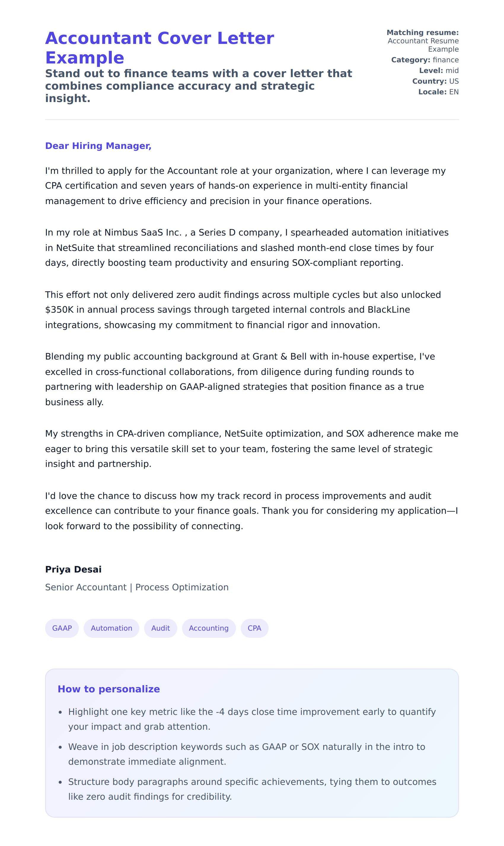The width and height of the screenshot is (504, 846).
Task: Click Senior Accountant | Process Optimization line
Action: pos(137,587)
